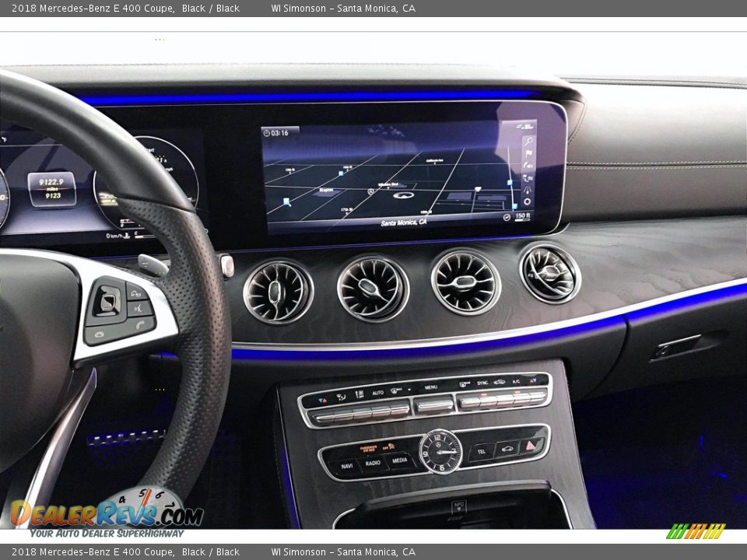747x560 pixels.
Task: Toggle the A/C rocker switch
Action: point(521,397)
